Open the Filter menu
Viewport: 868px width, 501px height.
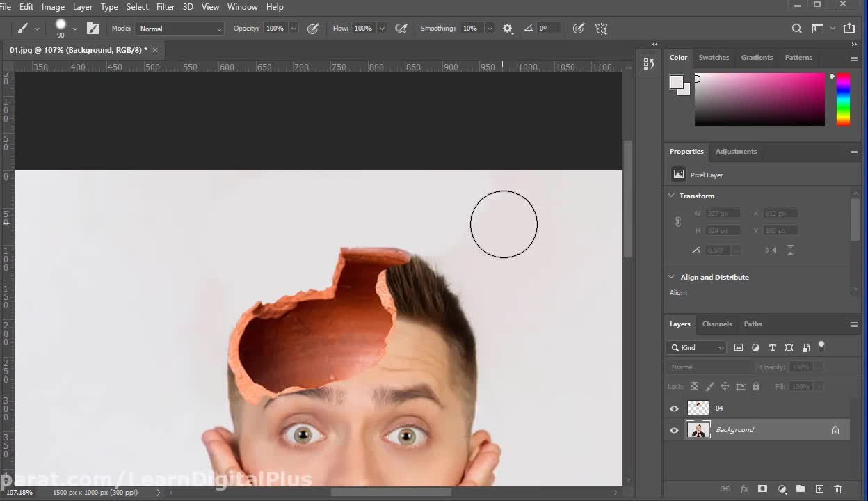click(166, 6)
